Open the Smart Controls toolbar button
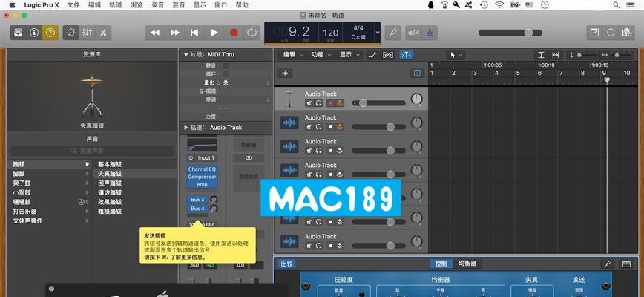This screenshot has width=644, height=297. 70,33
